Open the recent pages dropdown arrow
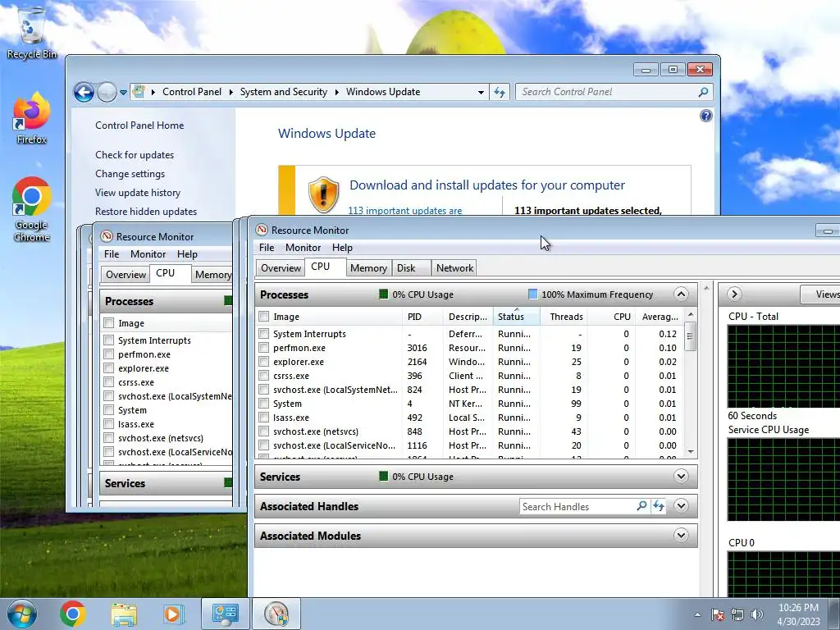The width and height of the screenshot is (840, 630). point(123,92)
